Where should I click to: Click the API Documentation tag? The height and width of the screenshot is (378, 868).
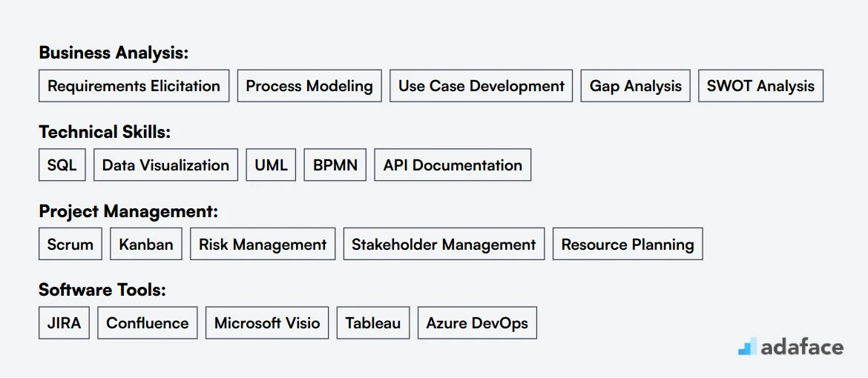click(453, 165)
